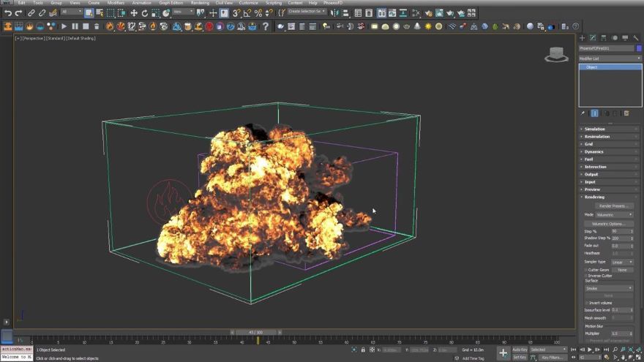Click the Undo arrow icon

7,13
